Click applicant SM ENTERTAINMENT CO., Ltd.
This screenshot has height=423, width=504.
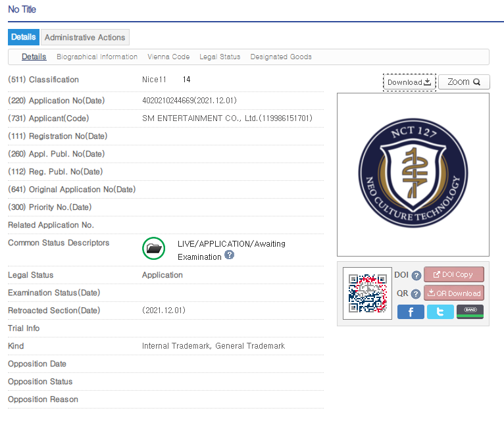227,118
